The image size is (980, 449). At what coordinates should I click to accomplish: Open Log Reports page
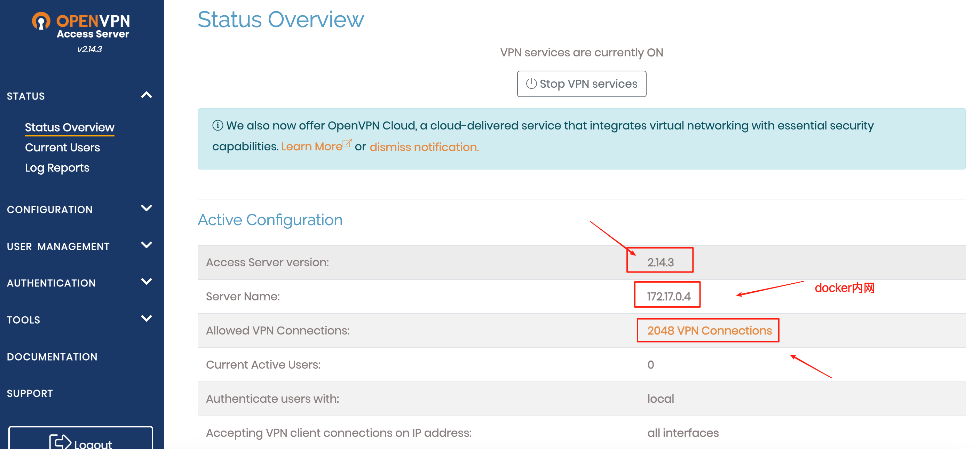[57, 168]
